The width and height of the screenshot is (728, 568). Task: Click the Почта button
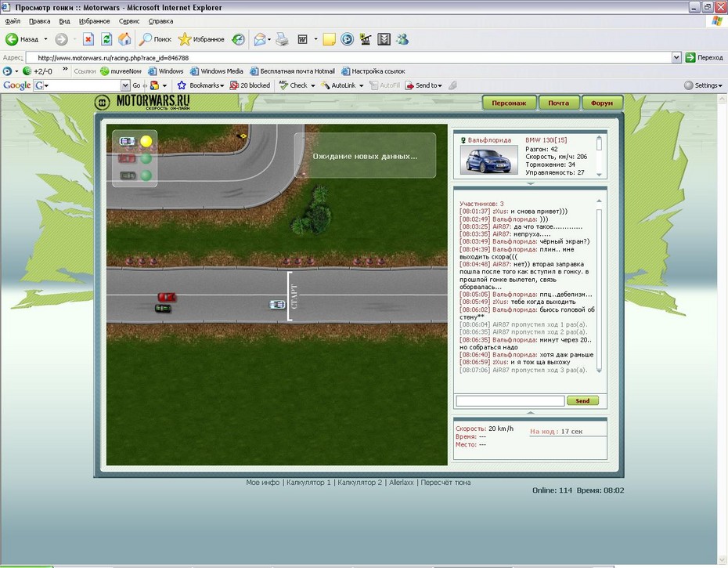click(x=559, y=103)
